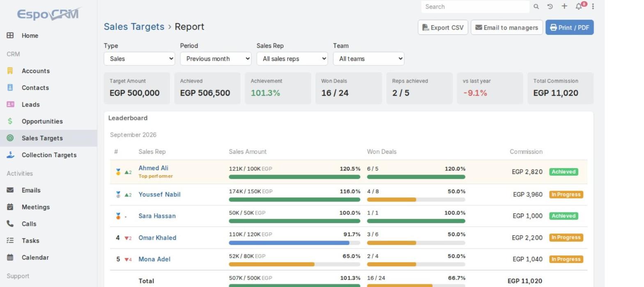The height and width of the screenshot is (287, 644).
Task: Click the Emails envelope icon
Action: pyautogui.click(x=10, y=190)
